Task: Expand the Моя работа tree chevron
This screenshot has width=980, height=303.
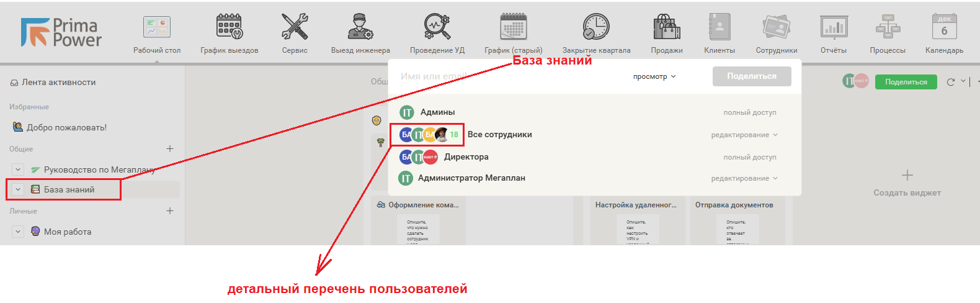Action: coord(18,232)
